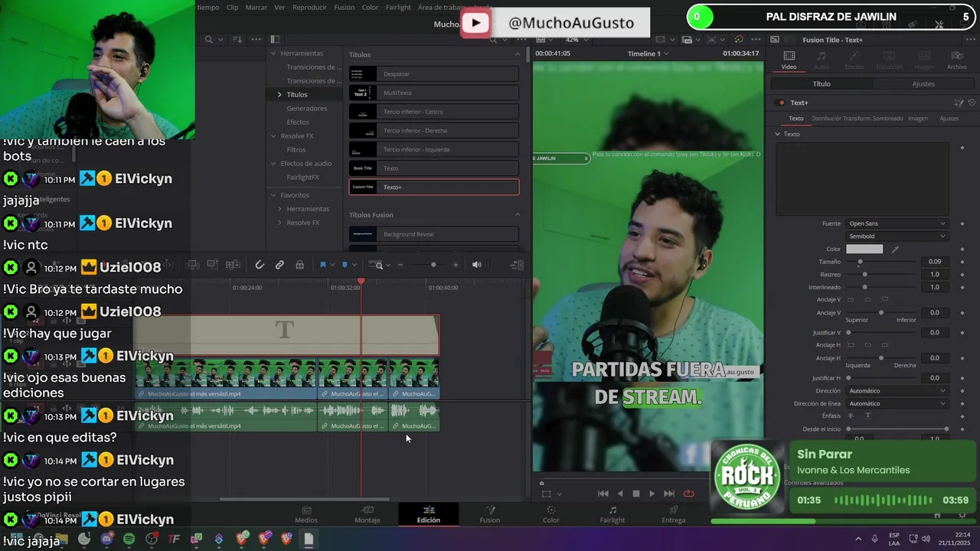Screen dimensions: 980x551
Task: Pick a text color with the eyedropper
Action: coord(895,249)
